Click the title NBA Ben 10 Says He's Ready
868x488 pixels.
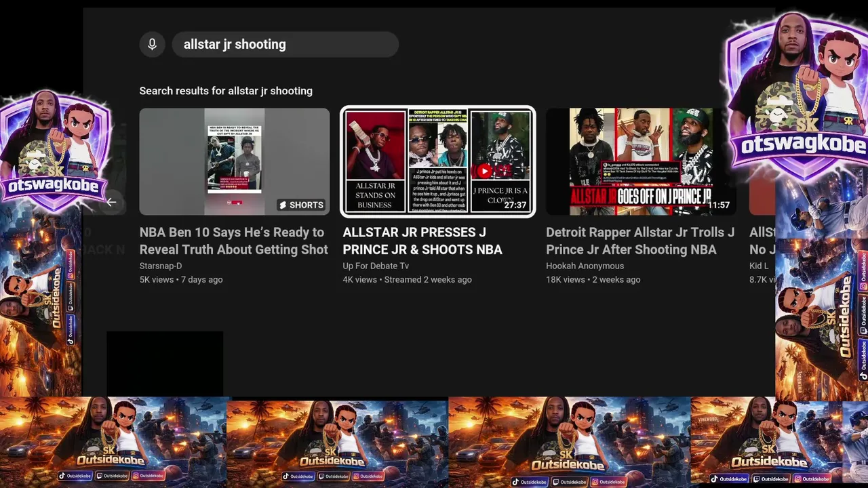pos(234,241)
